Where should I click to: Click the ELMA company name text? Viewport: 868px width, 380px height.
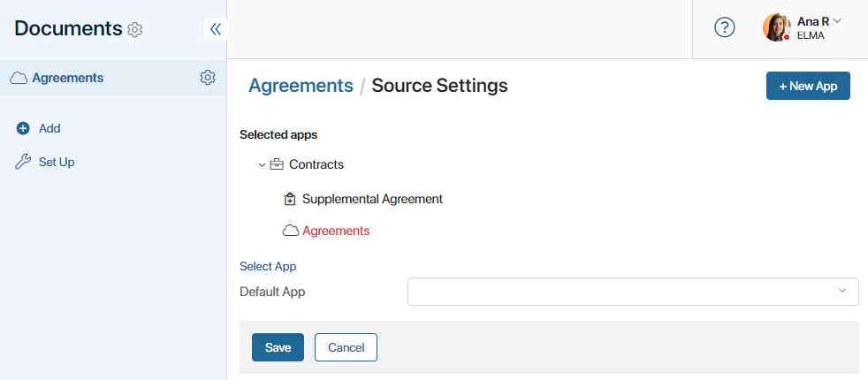pyautogui.click(x=811, y=35)
